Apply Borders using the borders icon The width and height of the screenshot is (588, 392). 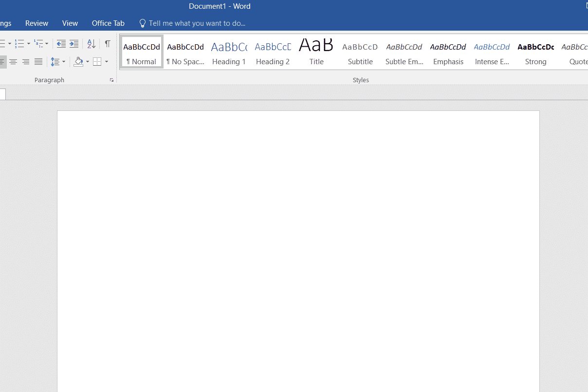[97, 62]
